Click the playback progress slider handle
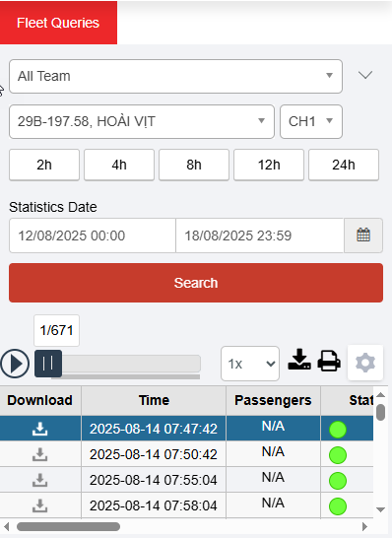This screenshot has height=538, width=392. 48,364
